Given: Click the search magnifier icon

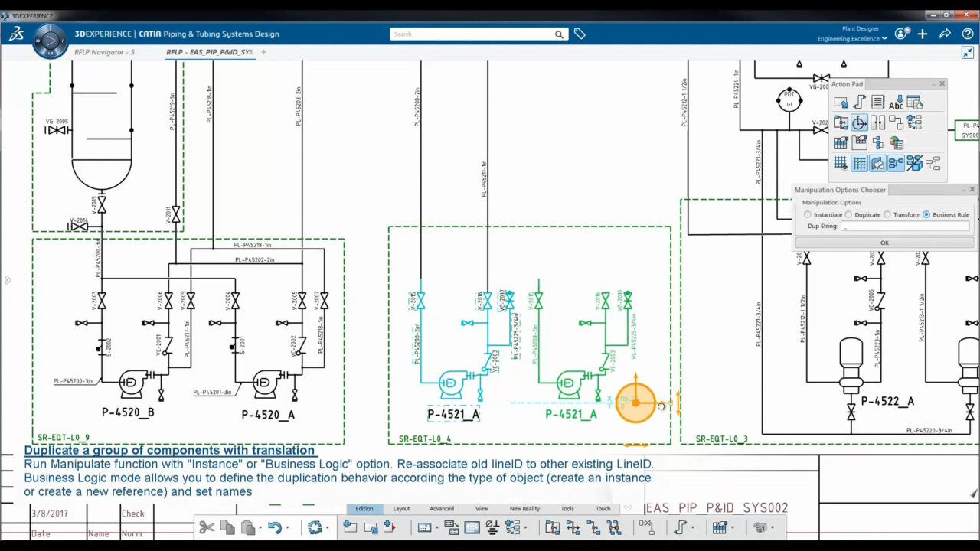Looking at the screenshot, I should (x=559, y=34).
